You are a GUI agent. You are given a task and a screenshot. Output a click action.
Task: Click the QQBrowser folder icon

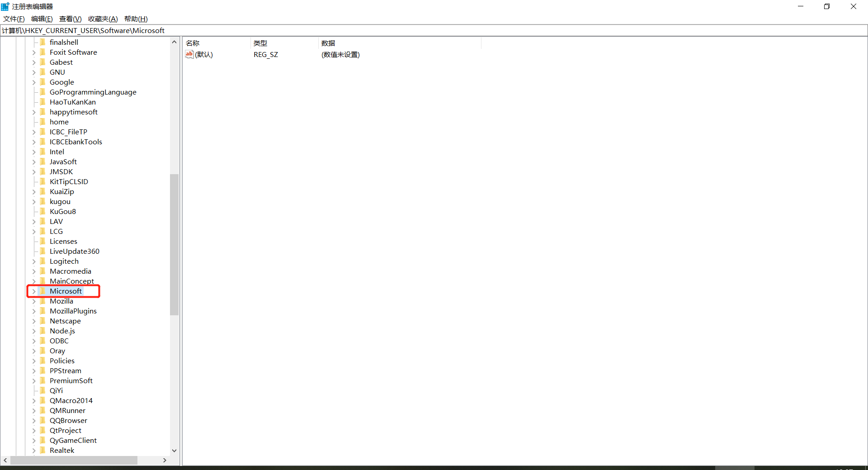coord(43,420)
